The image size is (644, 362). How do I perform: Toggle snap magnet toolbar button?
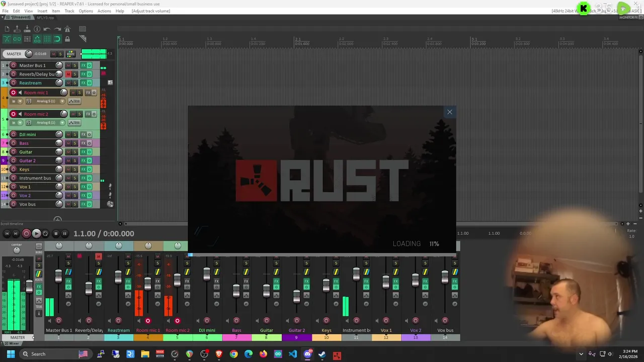click(57, 39)
